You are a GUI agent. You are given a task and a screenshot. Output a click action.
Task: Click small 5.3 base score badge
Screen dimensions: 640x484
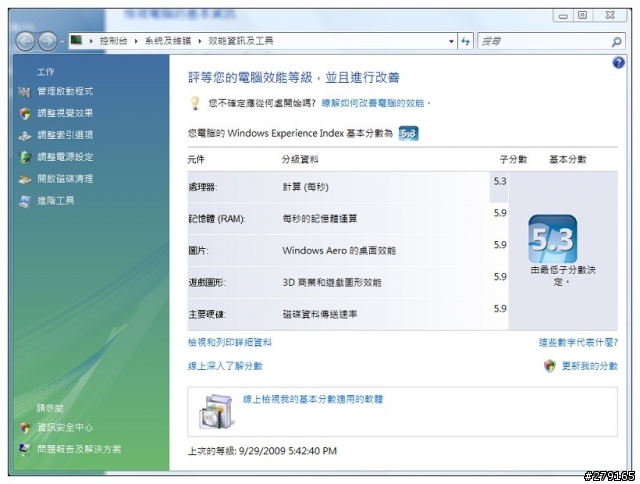click(x=409, y=133)
